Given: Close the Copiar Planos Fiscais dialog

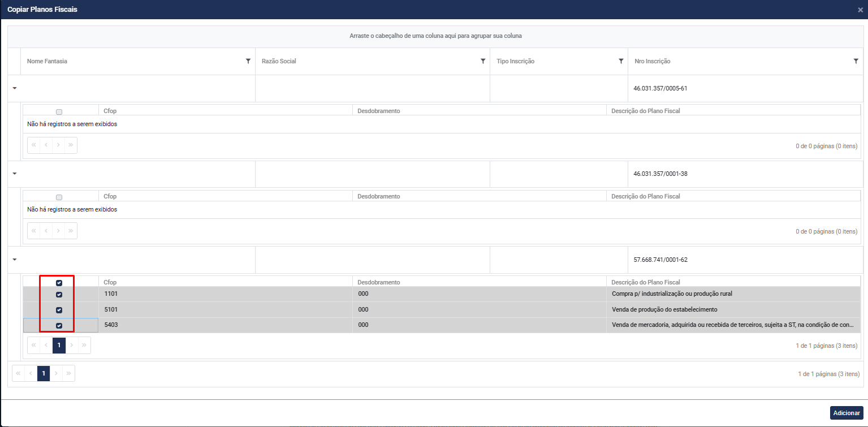Looking at the screenshot, I should [x=860, y=10].
